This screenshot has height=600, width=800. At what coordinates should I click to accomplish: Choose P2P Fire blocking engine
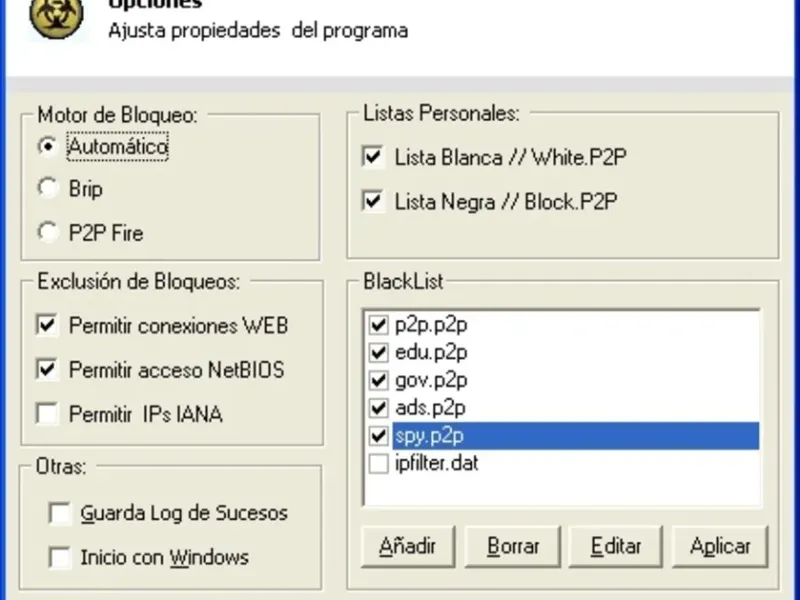pyautogui.click(x=47, y=233)
